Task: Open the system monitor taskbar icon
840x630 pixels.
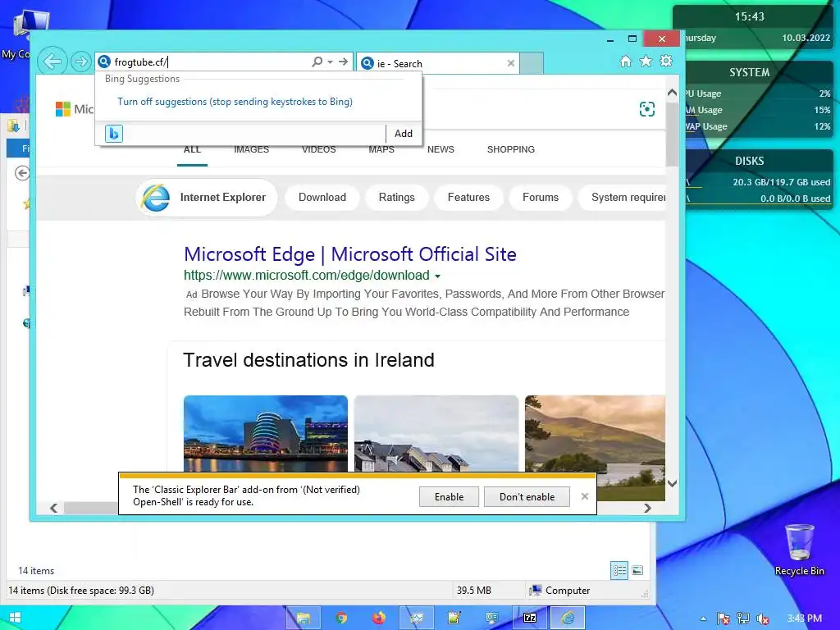Action: point(416,619)
